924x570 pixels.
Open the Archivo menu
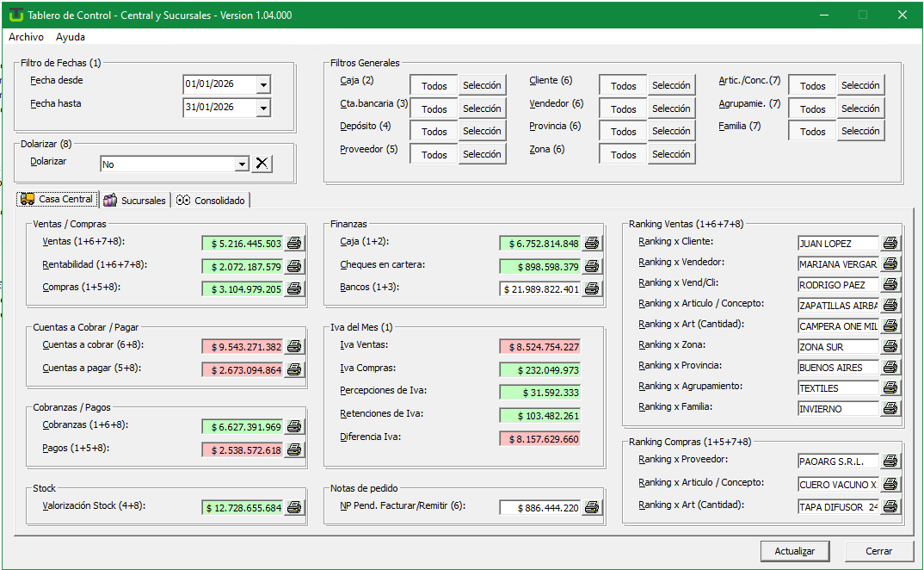tap(26, 37)
